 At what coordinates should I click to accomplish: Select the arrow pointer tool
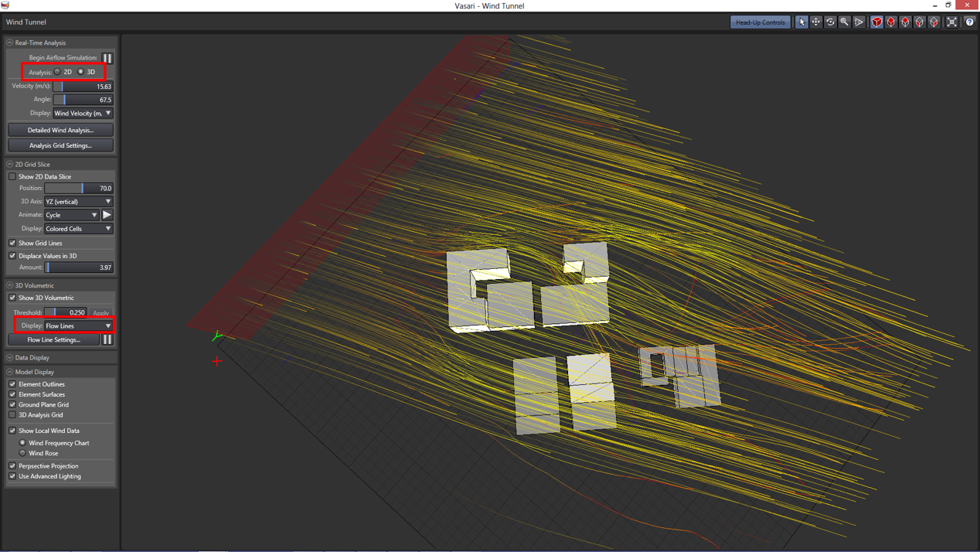(x=801, y=22)
